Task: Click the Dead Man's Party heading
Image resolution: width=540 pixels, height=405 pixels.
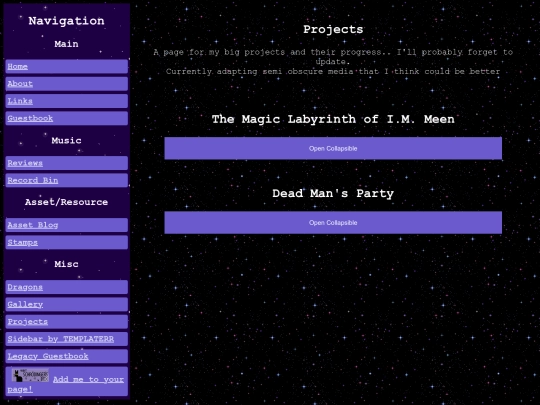Action: (x=333, y=194)
